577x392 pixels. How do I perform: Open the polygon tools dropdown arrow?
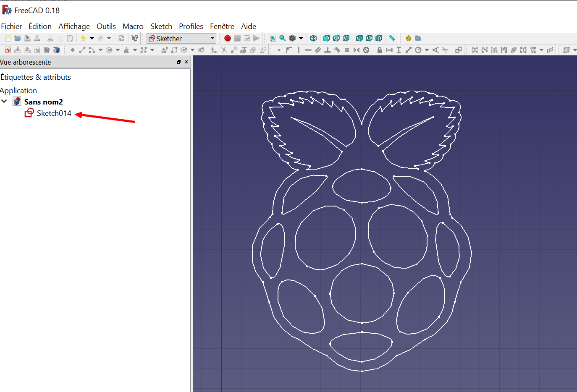tap(192, 50)
